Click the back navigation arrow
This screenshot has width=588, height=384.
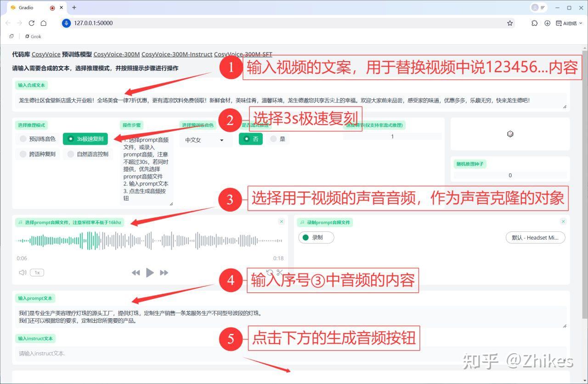pos(8,23)
